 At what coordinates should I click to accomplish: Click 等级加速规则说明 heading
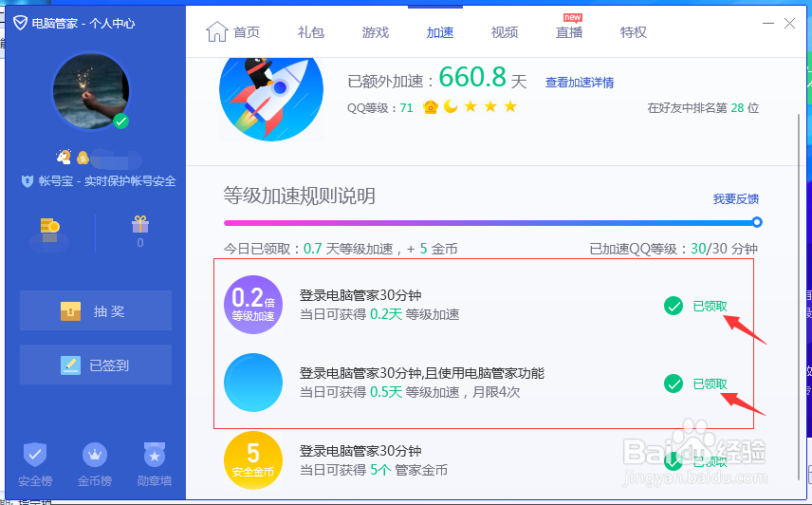300,196
